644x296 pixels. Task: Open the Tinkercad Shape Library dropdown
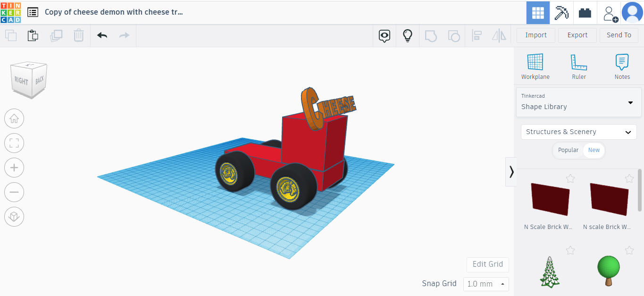pos(579,102)
